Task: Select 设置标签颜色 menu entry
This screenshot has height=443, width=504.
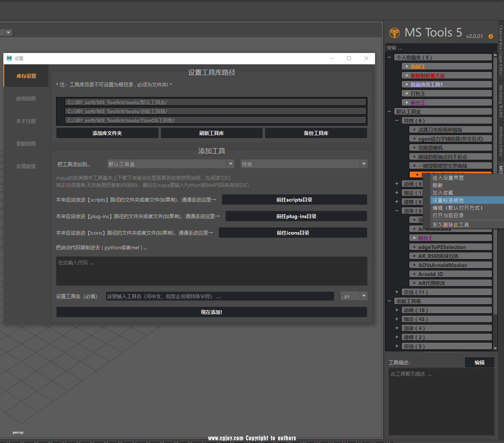Action: point(467,200)
